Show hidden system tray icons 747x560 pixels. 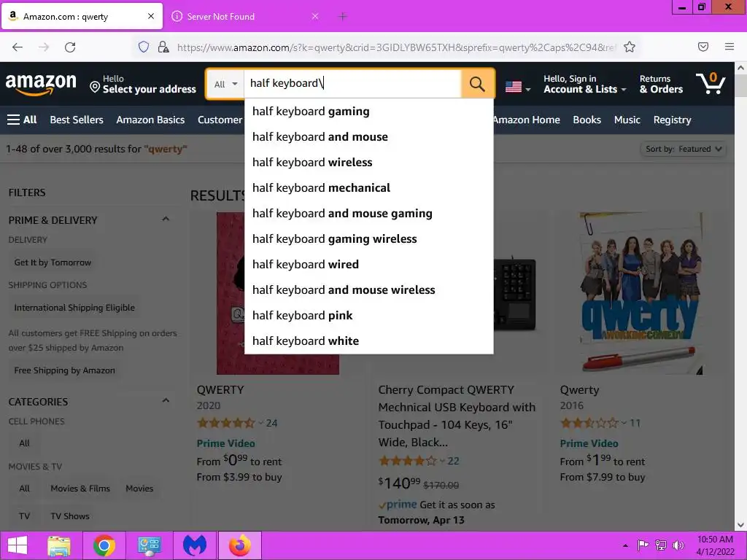[x=625, y=545]
